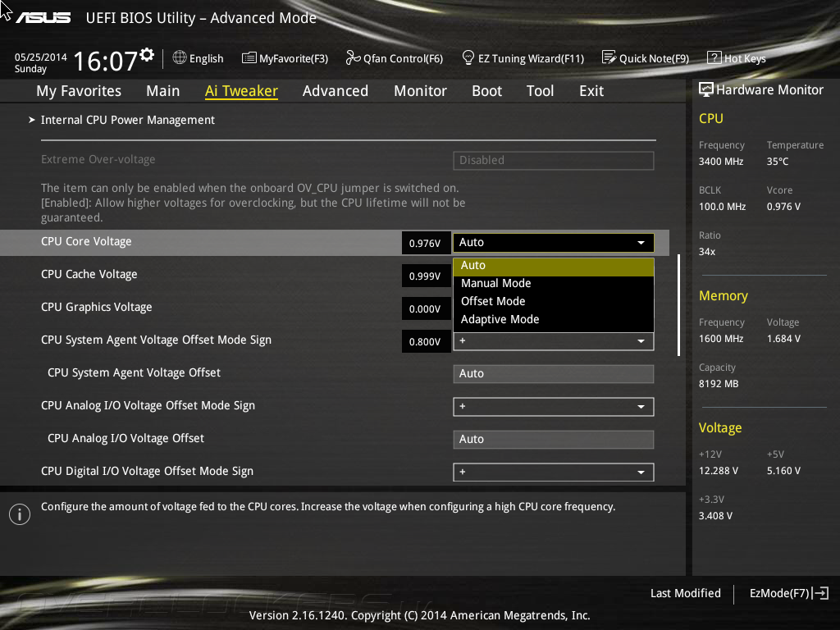Image resolution: width=840 pixels, height=630 pixels.
Task: Click the ASUS logo
Action: 43,18
